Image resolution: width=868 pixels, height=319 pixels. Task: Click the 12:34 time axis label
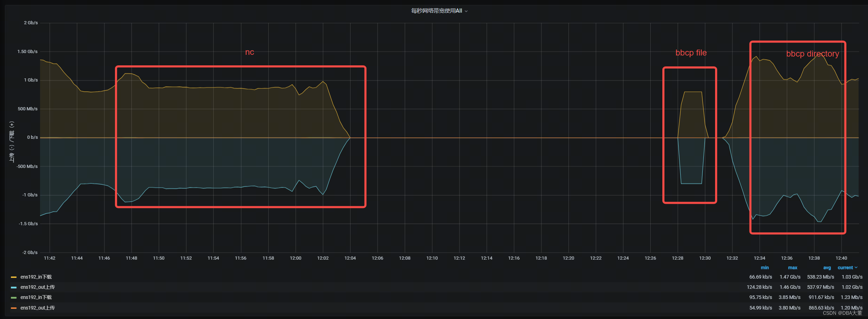759,258
